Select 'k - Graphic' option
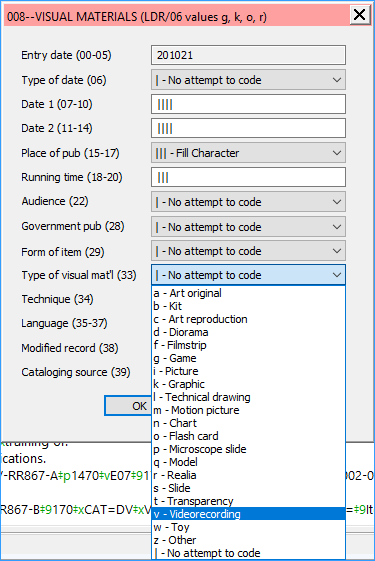The image size is (375, 561). pyautogui.click(x=248, y=384)
